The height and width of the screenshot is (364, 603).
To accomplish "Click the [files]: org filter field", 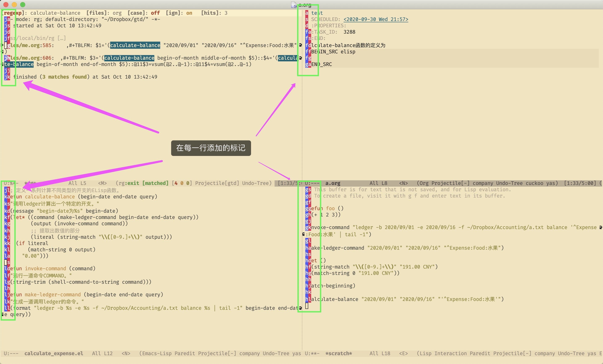I will click(117, 13).
